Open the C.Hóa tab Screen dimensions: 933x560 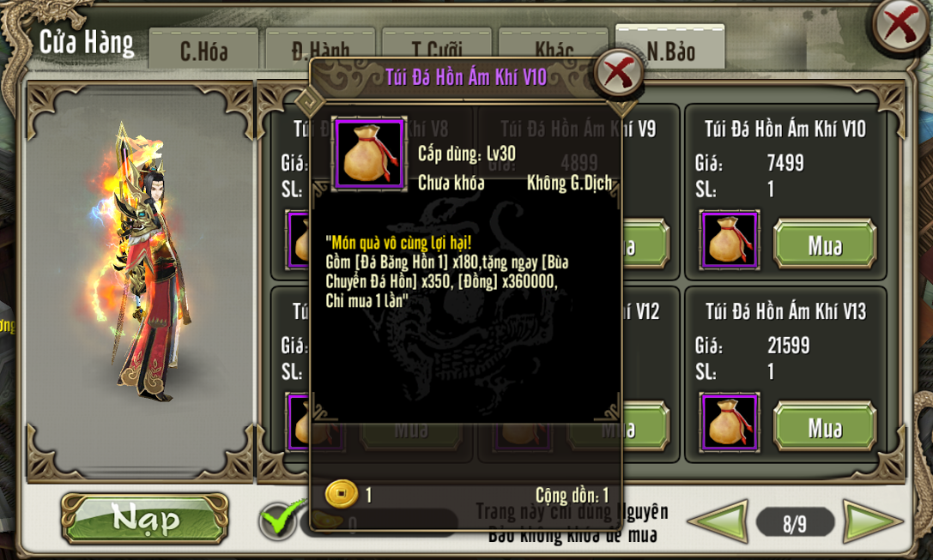coord(203,50)
